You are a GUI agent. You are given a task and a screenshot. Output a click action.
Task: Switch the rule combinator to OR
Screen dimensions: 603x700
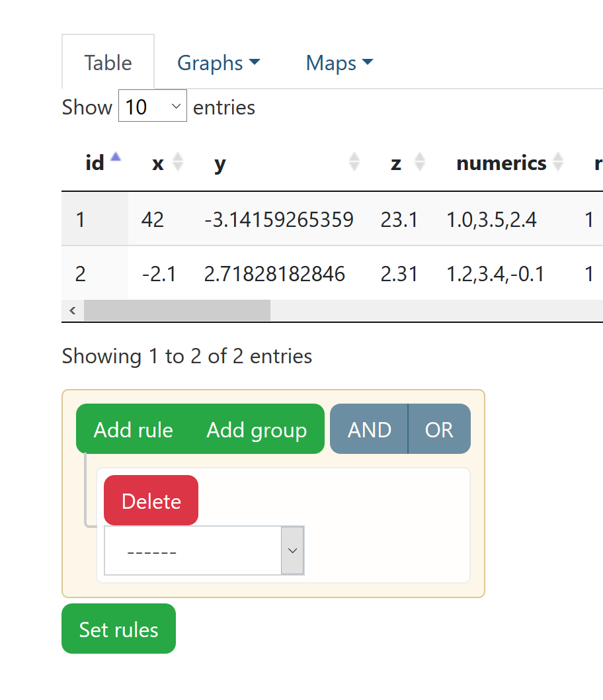coord(439,429)
